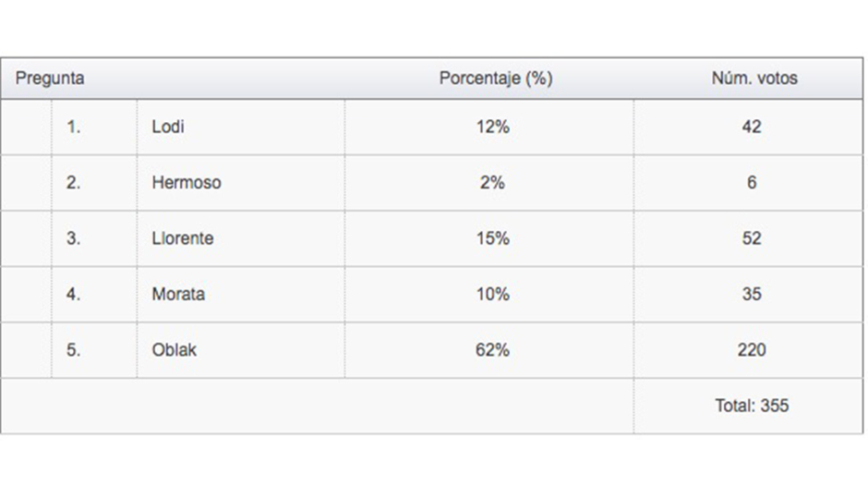Image resolution: width=868 pixels, height=499 pixels.
Task: Click the 15% percentage for Llorente
Action: 492,238
